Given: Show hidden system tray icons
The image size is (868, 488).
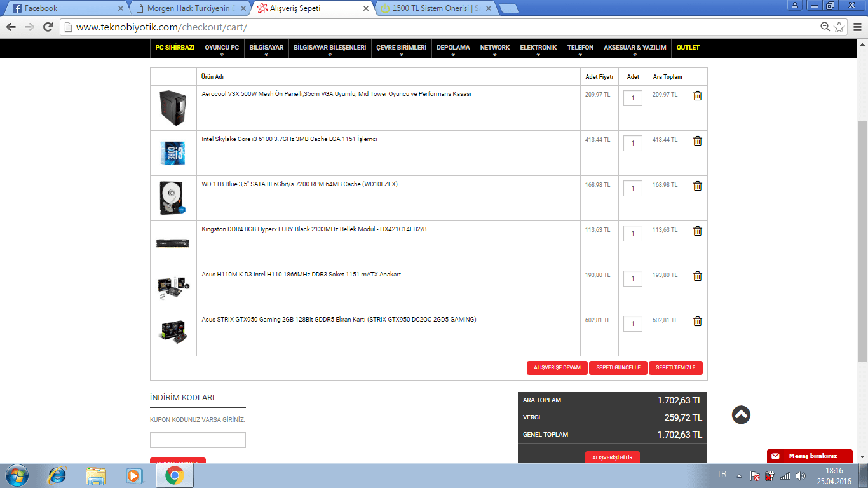Looking at the screenshot, I should [x=739, y=475].
